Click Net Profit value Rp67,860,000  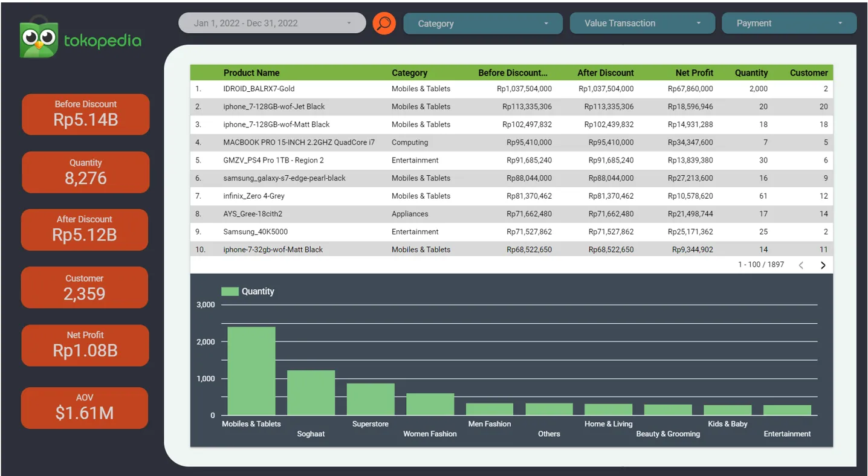(x=690, y=89)
